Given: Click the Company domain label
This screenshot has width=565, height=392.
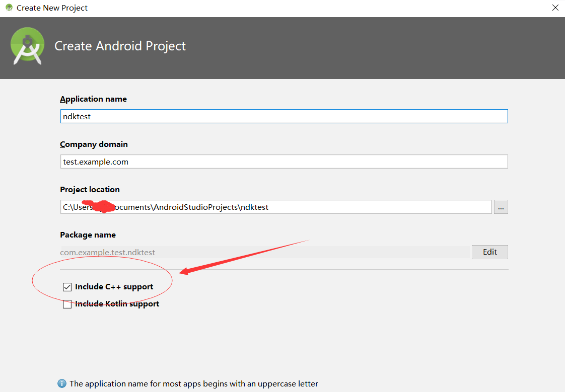Looking at the screenshot, I should click(94, 144).
